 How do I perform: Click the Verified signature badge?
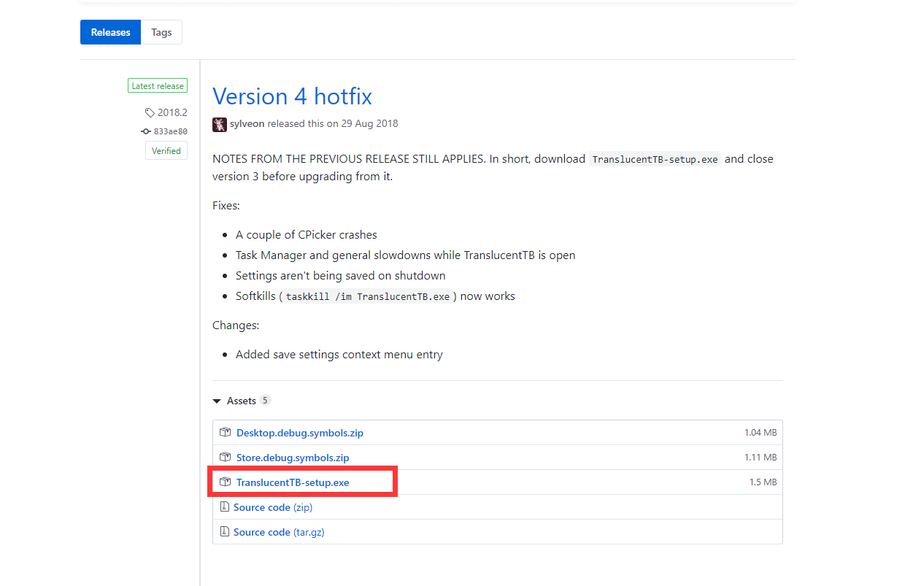pyautogui.click(x=166, y=151)
